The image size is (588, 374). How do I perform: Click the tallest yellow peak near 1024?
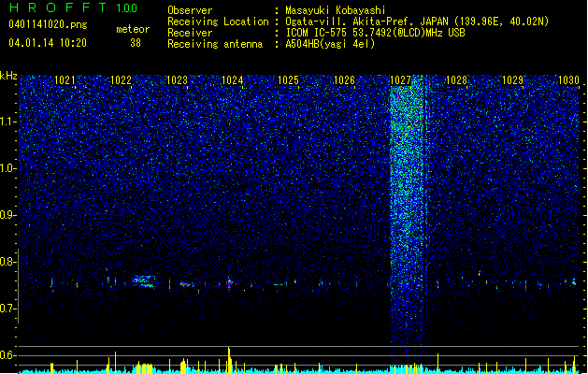[229, 359]
